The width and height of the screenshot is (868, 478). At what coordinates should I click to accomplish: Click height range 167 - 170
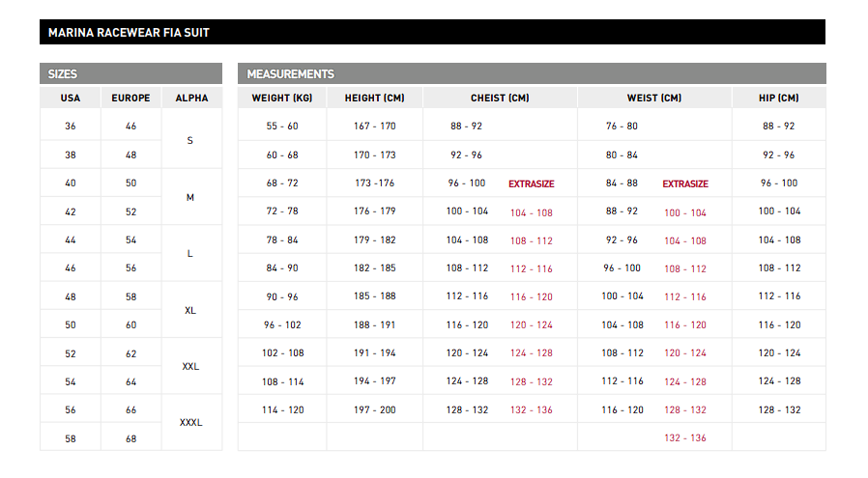pos(375,127)
